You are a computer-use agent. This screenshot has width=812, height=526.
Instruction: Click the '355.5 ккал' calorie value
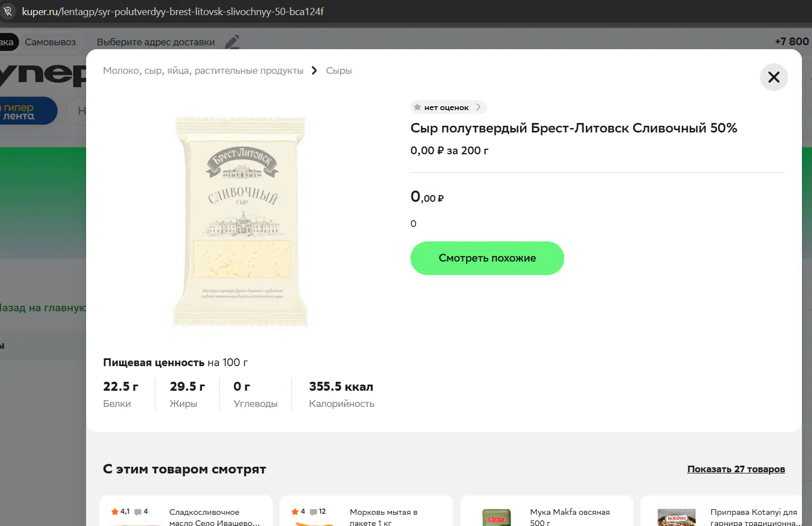[x=341, y=386]
